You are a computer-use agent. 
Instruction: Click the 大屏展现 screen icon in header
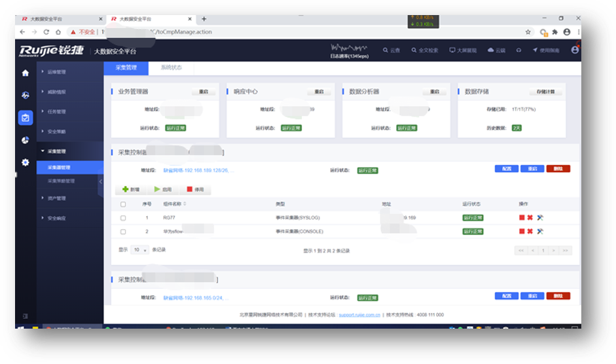tap(463, 50)
